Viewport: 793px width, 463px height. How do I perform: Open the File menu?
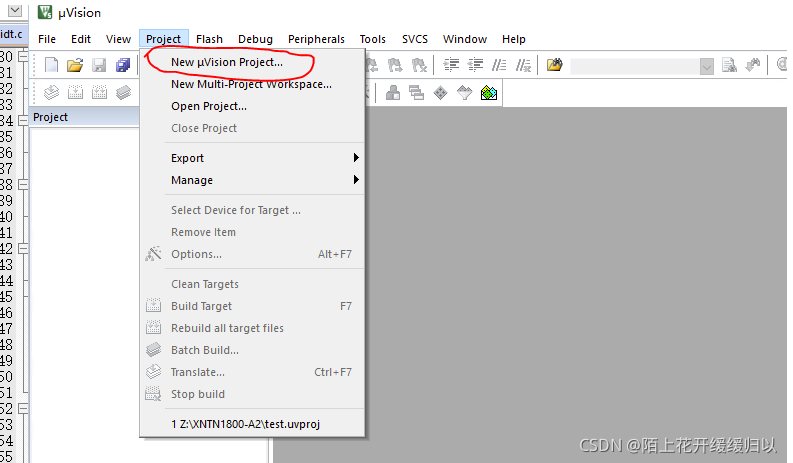click(47, 39)
